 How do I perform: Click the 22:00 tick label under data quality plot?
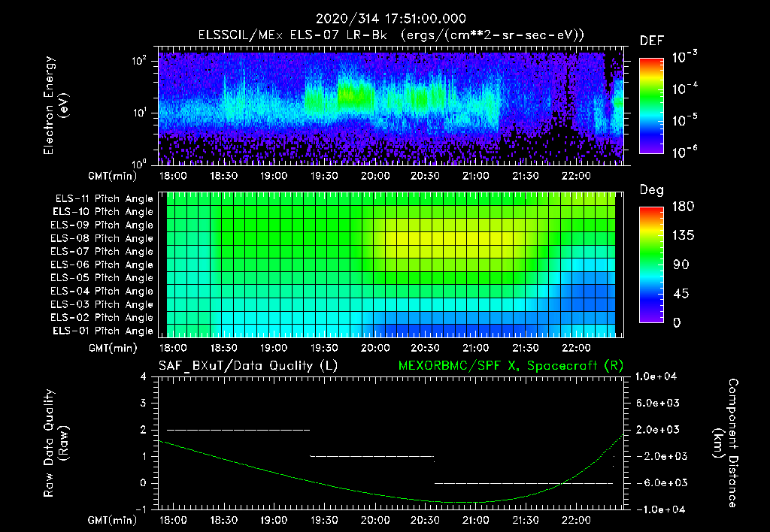(x=576, y=520)
